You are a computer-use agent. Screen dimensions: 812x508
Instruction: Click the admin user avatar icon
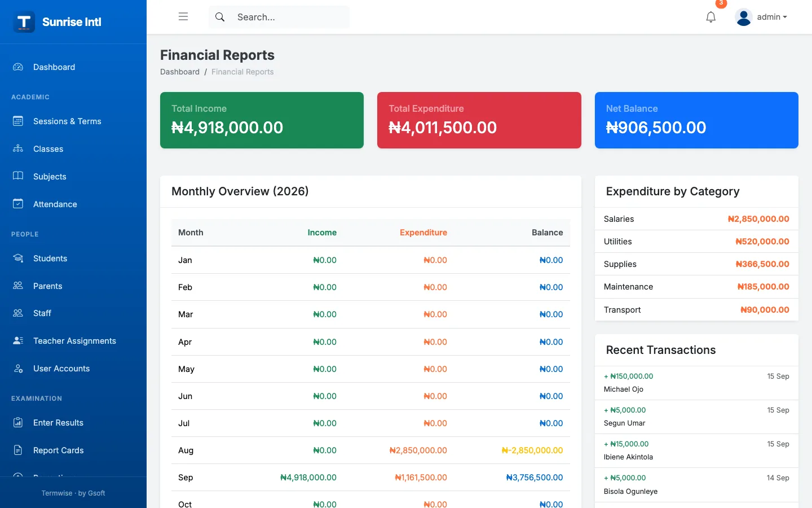[744, 17]
